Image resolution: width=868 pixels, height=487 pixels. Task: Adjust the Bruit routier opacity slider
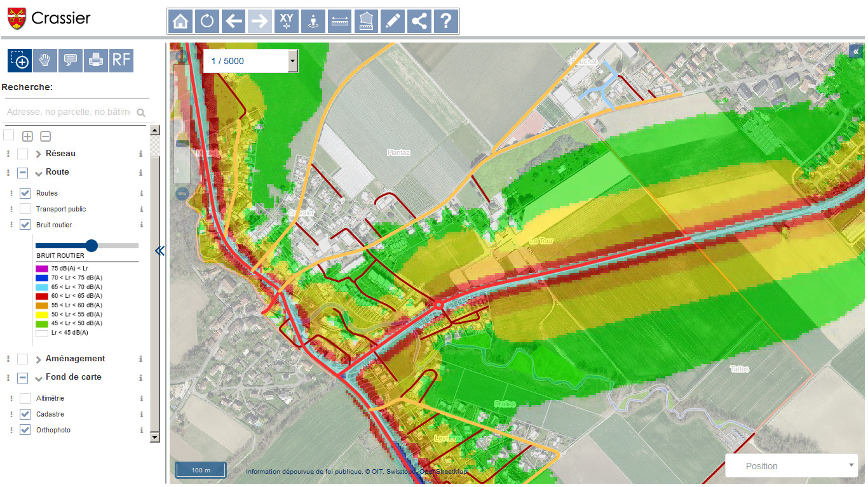[91, 246]
